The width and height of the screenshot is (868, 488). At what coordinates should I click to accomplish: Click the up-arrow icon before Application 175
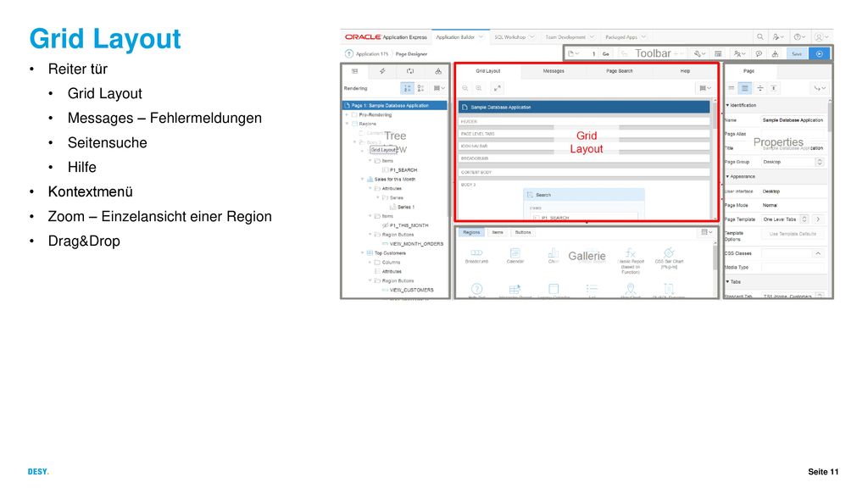pos(348,53)
